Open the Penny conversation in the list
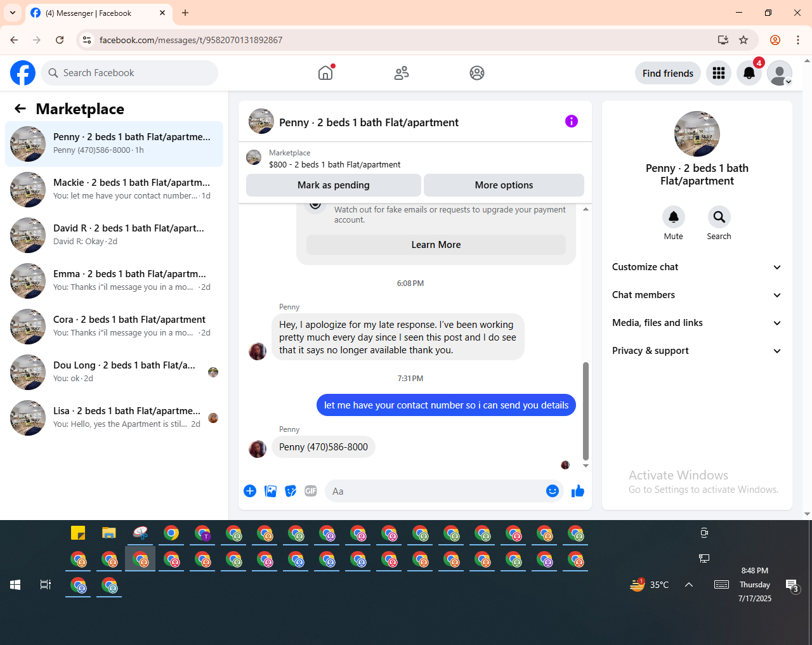Viewport: 812px width, 645px height. click(114, 144)
